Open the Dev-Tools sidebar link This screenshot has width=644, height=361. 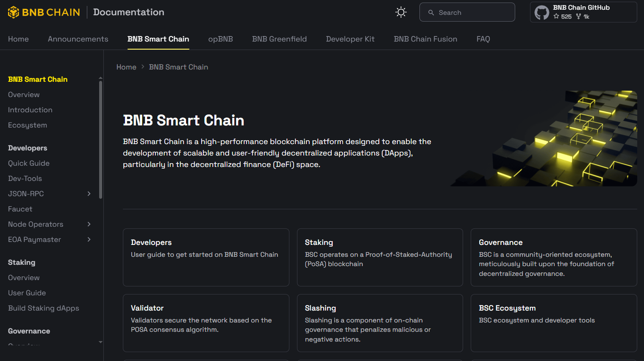point(25,178)
